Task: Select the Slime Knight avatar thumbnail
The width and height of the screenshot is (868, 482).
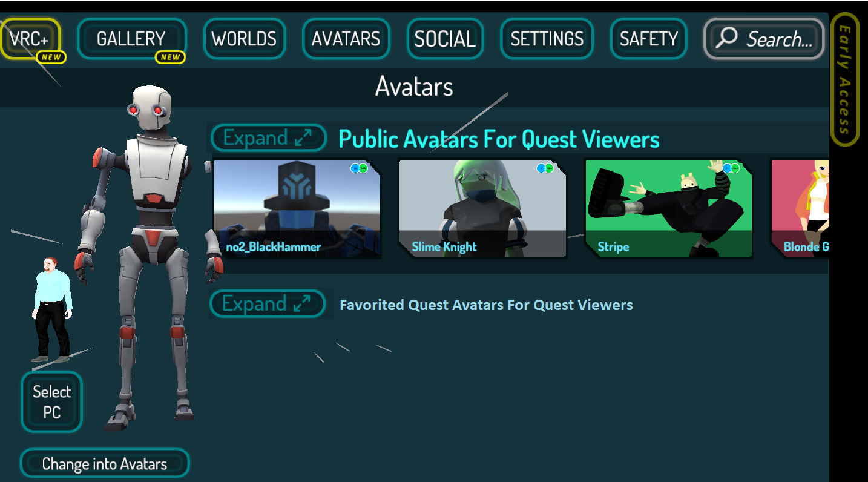Action: point(482,208)
